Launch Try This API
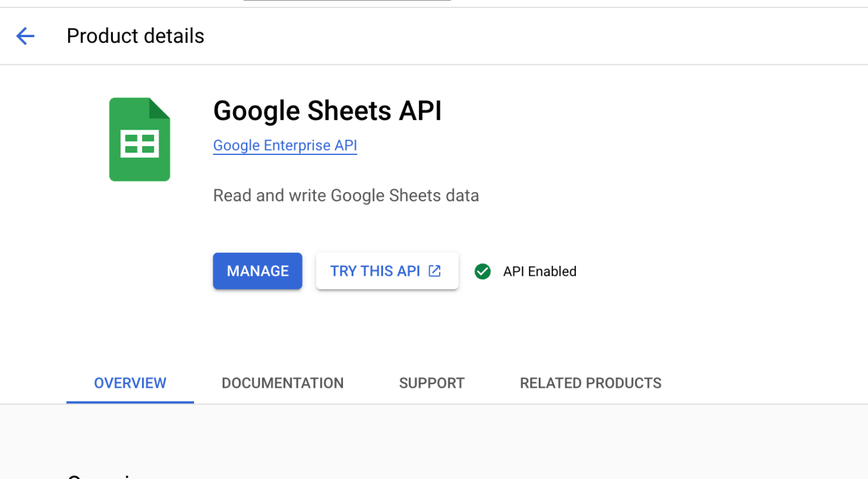 [x=387, y=271]
